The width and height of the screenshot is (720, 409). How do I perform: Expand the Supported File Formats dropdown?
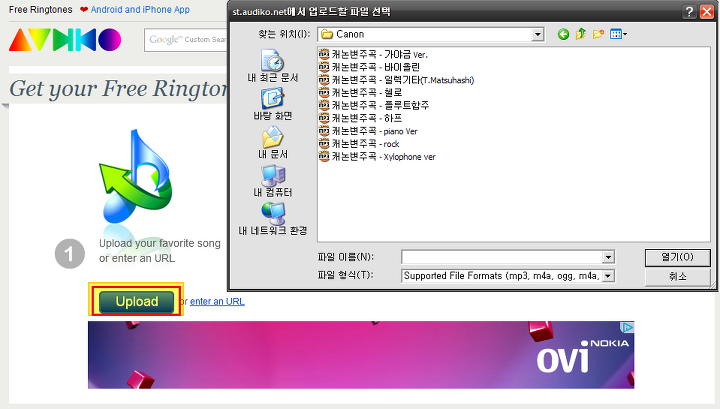click(608, 276)
